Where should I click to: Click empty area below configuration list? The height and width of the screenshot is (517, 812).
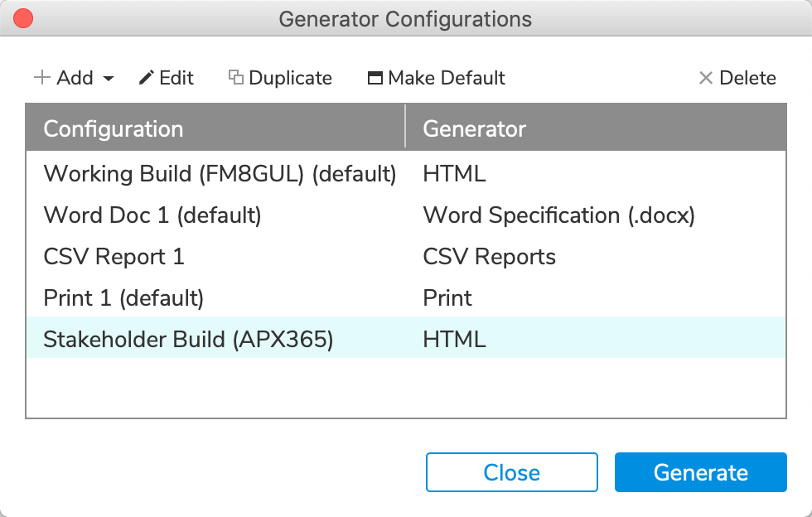(405, 387)
